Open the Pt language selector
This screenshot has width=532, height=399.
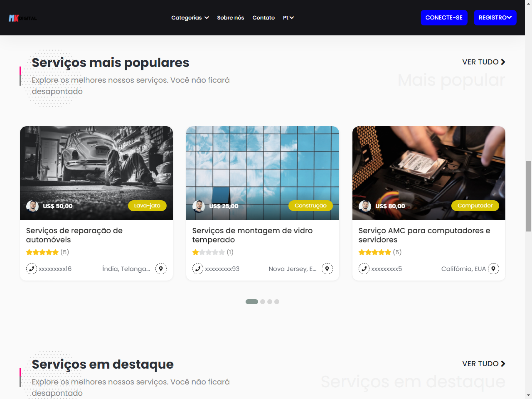coord(288,18)
